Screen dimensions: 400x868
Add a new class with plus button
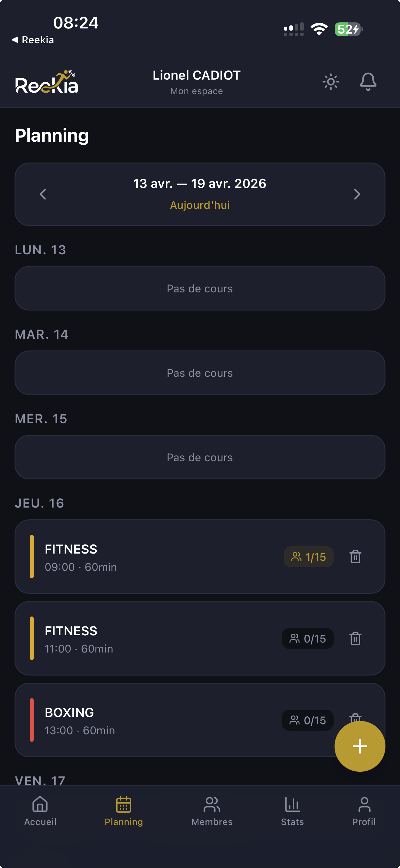359,746
